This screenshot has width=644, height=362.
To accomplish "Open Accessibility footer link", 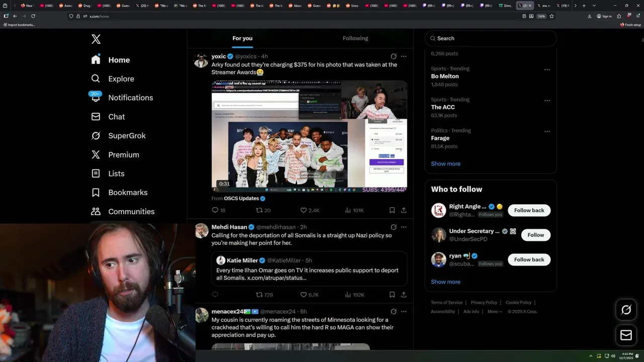I will tap(443, 311).
